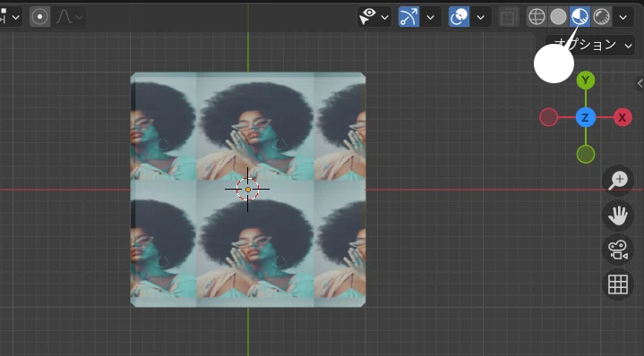644x356 pixels.
Task: Toggle X-ray mode button
Action: pyautogui.click(x=509, y=17)
